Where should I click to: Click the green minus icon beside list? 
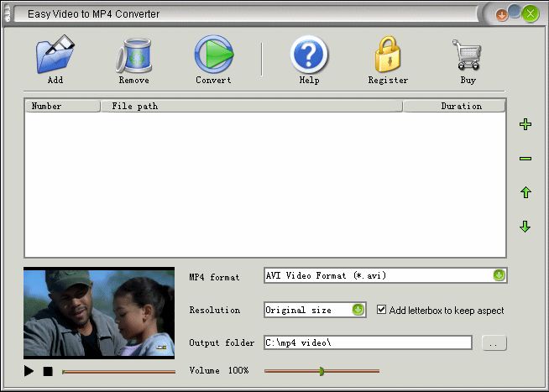click(525, 159)
